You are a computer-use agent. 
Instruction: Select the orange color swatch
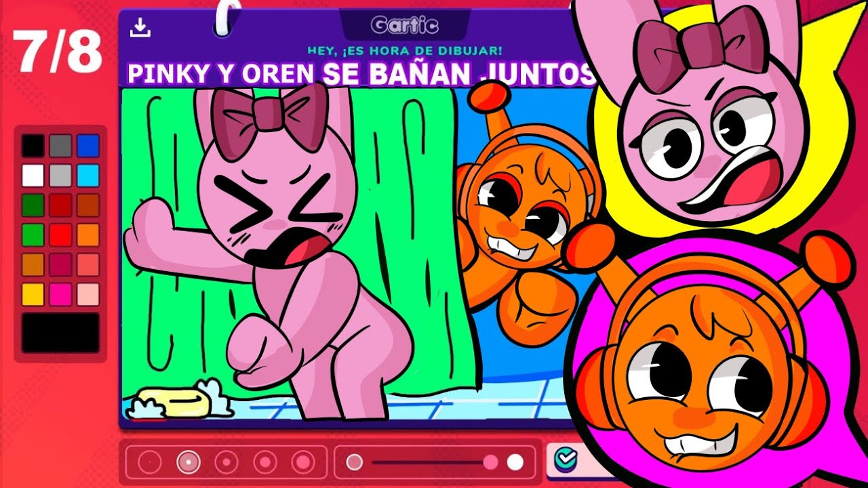(x=88, y=235)
